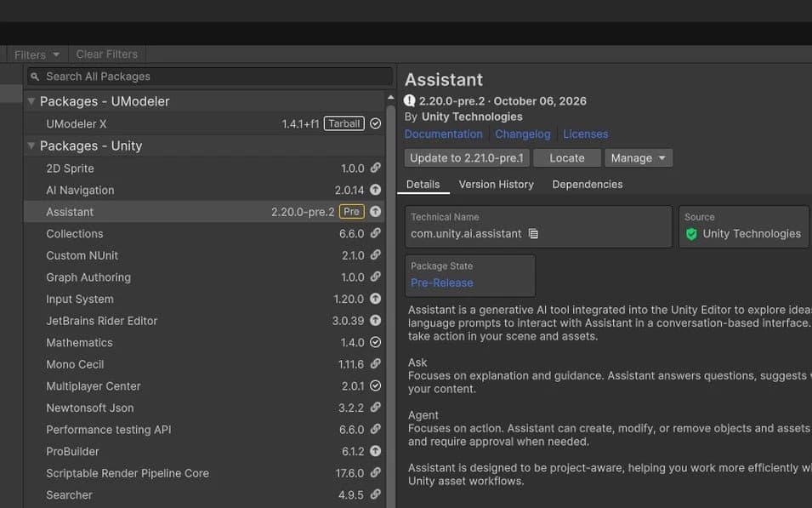Open the Pre-Release package state link
Image resolution: width=812 pixels, height=508 pixels.
[x=442, y=283]
